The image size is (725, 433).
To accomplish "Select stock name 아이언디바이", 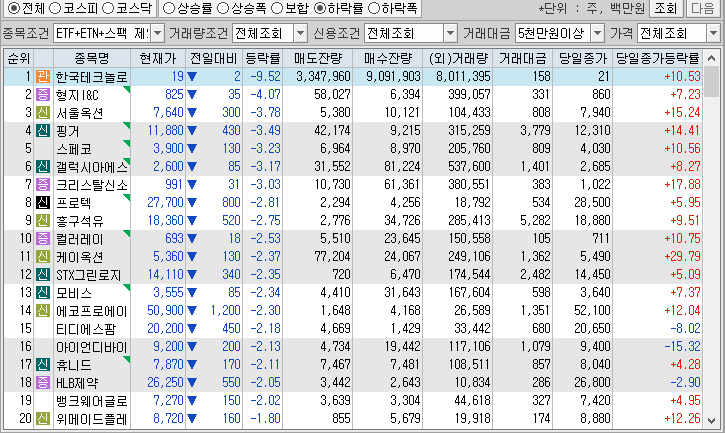I will [x=92, y=347].
